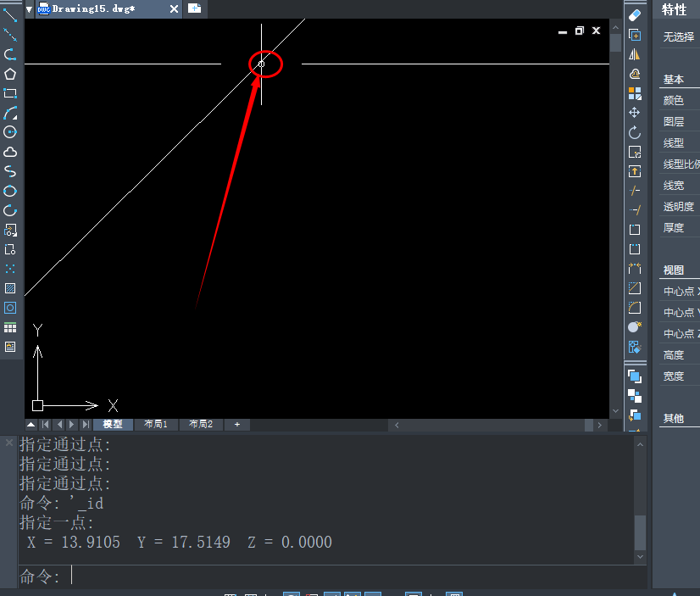The width and height of the screenshot is (700, 596).
Task: Add a new layout with plus tab
Action: [237, 424]
